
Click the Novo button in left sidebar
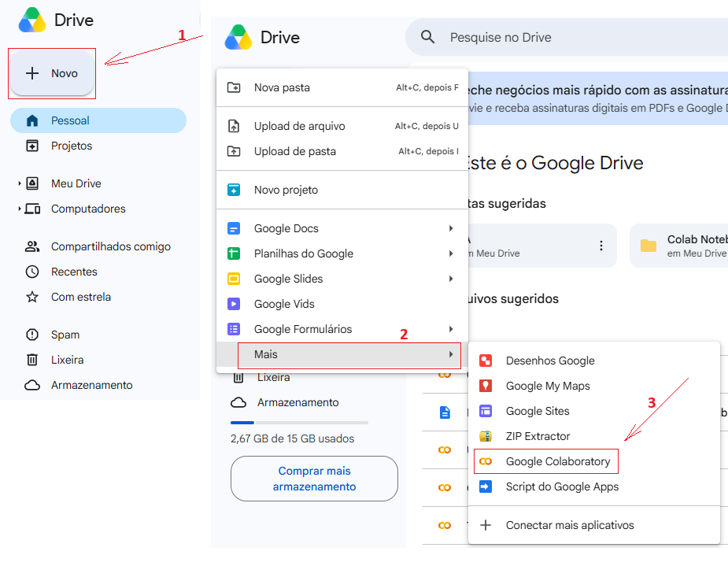(x=51, y=73)
